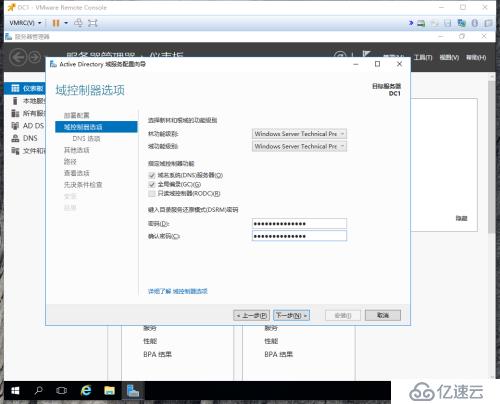Maximize the Active Directory wizard window
This screenshot has width=500, height=404.
tap(377, 64)
